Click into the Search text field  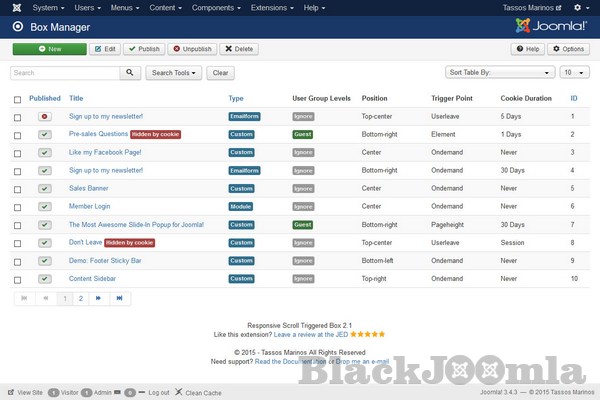[65, 73]
